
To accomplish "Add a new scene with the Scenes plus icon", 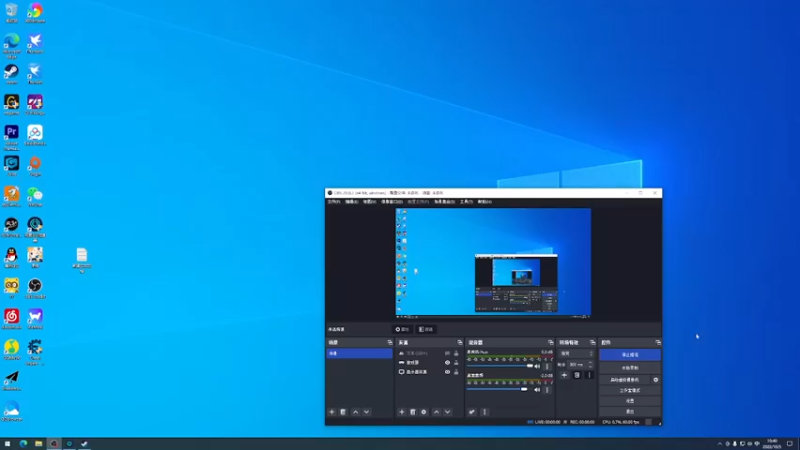I will point(332,412).
